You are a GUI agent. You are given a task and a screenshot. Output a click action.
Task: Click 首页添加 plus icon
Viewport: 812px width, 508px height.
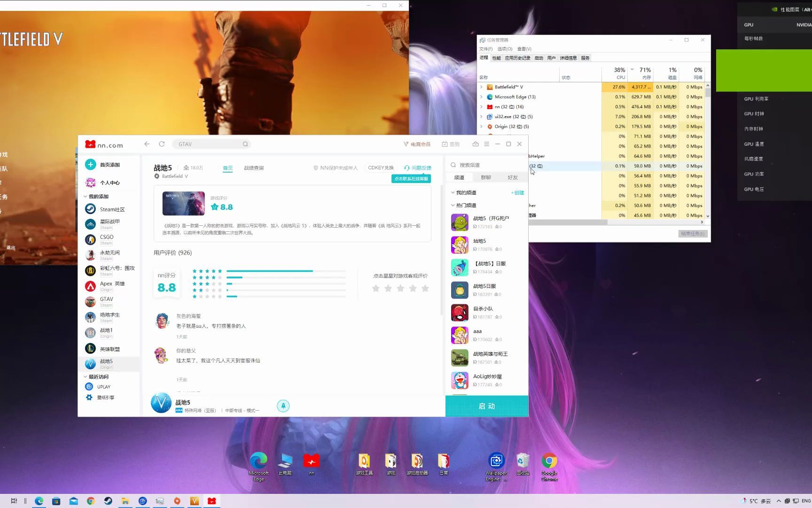click(x=91, y=165)
